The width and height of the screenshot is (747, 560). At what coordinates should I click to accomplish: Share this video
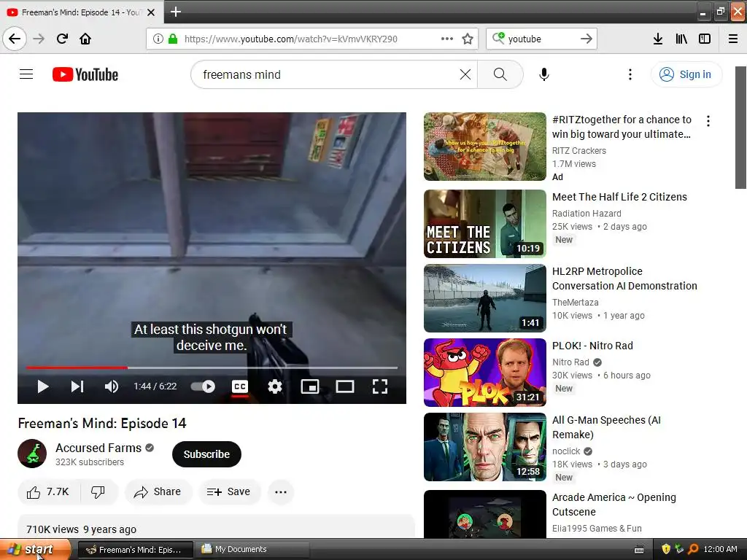pyautogui.click(x=158, y=492)
